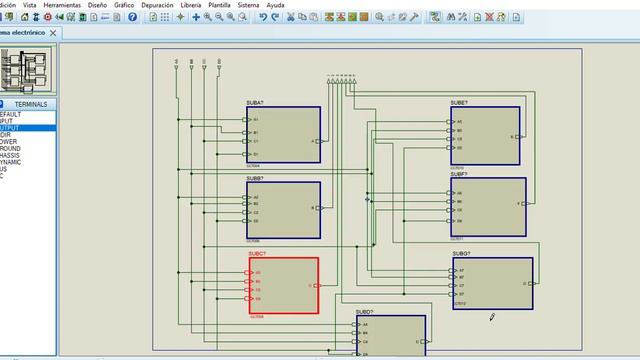Select POWER terminal in list
Screen dimensions: 640x360
pyautogui.click(x=28, y=142)
